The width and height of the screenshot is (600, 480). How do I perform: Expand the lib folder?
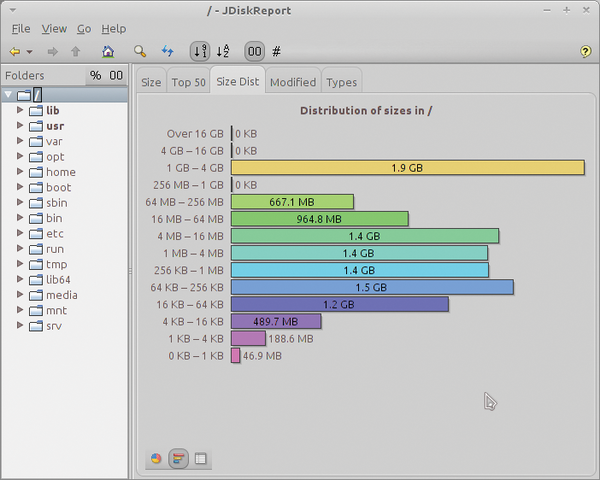[x=20, y=110]
